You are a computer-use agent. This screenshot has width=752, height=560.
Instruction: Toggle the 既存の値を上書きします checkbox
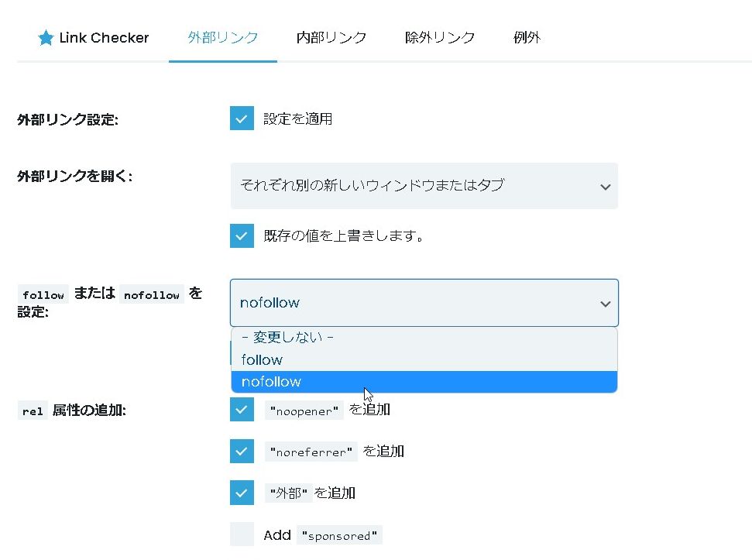pos(242,235)
